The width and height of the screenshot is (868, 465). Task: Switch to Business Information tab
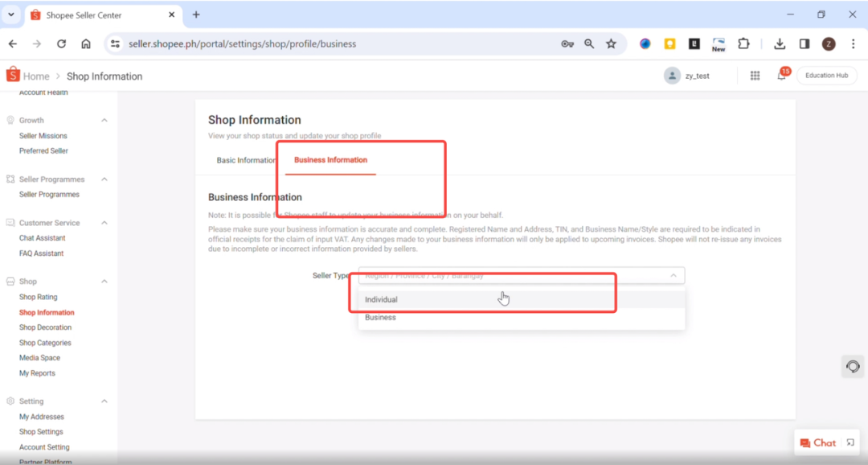click(x=330, y=160)
